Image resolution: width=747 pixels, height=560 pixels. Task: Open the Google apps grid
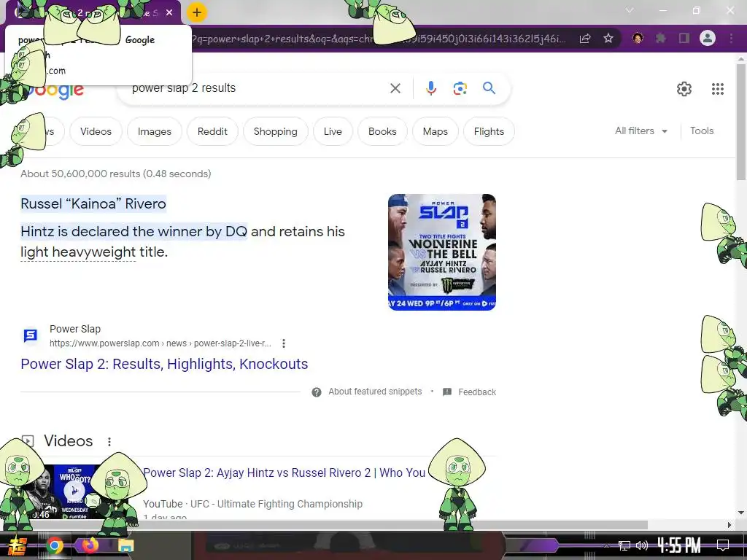pyautogui.click(x=718, y=88)
